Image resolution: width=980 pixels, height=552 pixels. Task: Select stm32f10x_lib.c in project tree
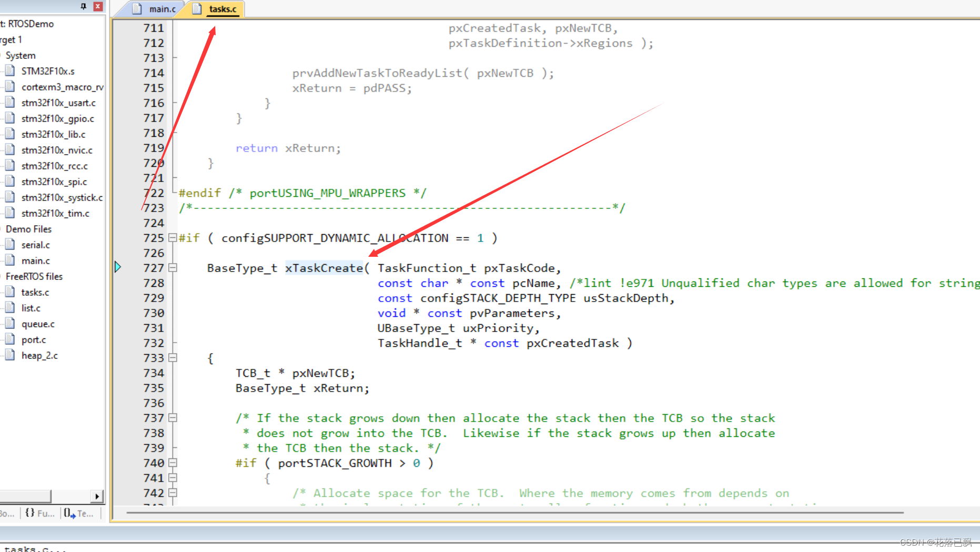pos(53,134)
